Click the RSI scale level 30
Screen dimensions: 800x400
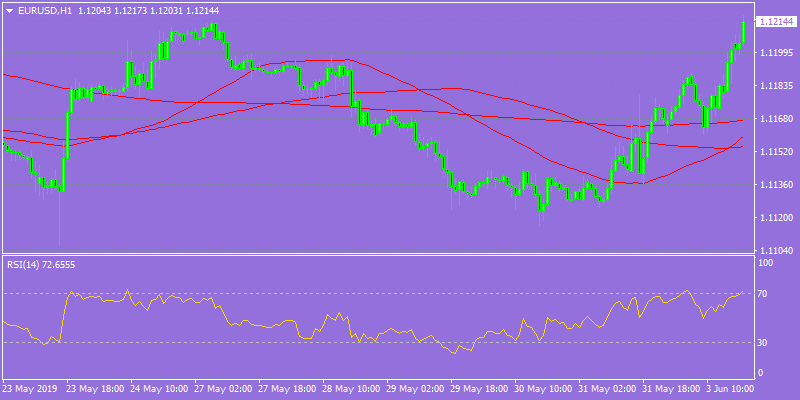764,343
